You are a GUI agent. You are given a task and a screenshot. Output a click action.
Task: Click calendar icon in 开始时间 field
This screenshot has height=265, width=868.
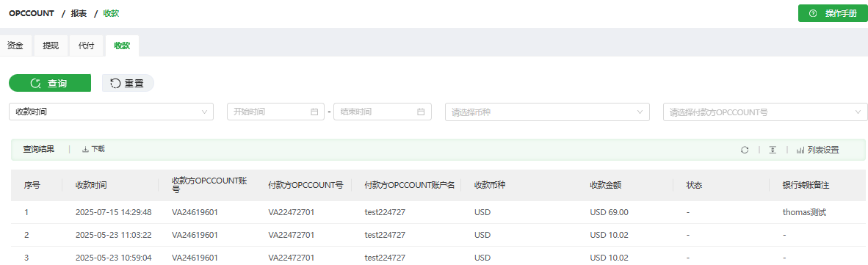(314, 112)
